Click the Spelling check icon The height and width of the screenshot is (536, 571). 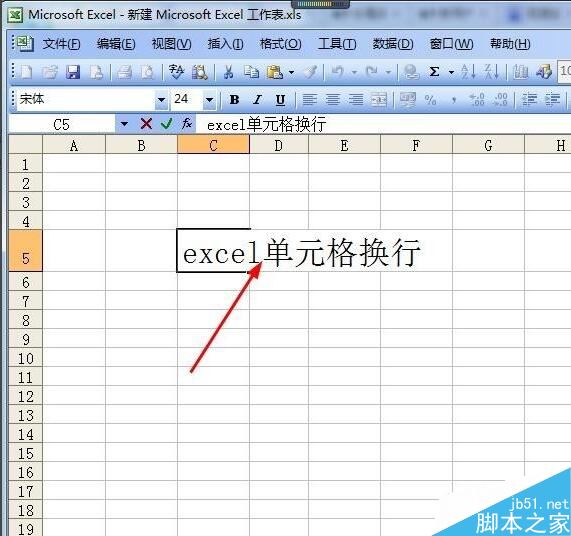177,72
